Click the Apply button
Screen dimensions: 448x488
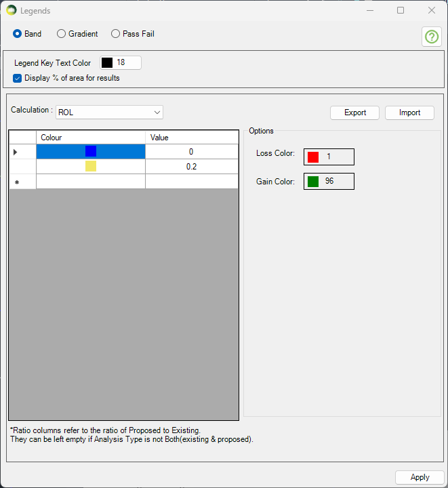pos(420,477)
